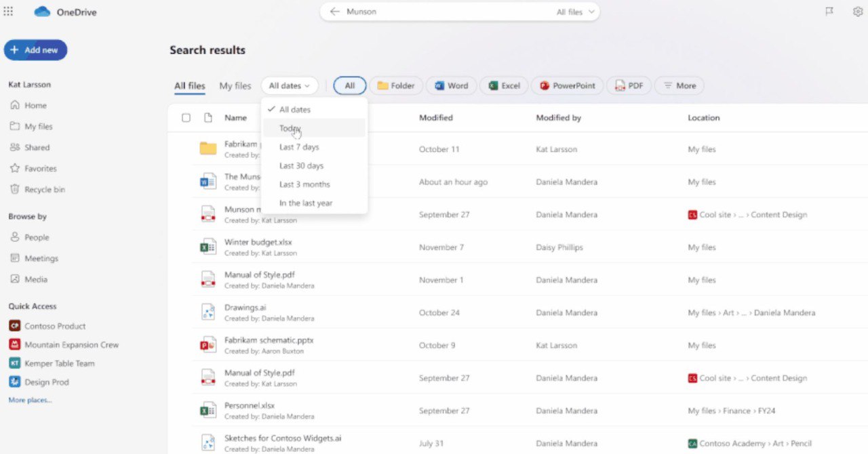Filter results by Excel
The height and width of the screenshot is (454, 868).
point(505,86)
